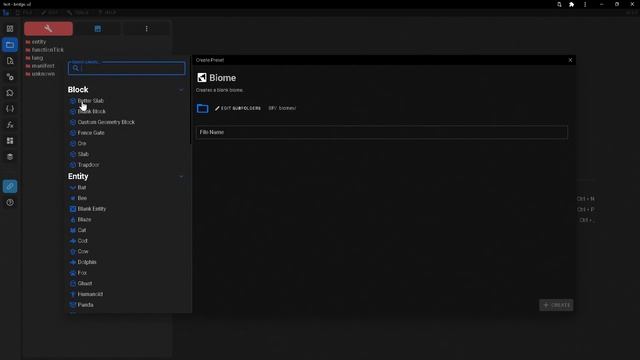Viewport: 640px width, 360px height.
Task: Open the vertical dots menu in title bar
Action: (x=585, y=4)
